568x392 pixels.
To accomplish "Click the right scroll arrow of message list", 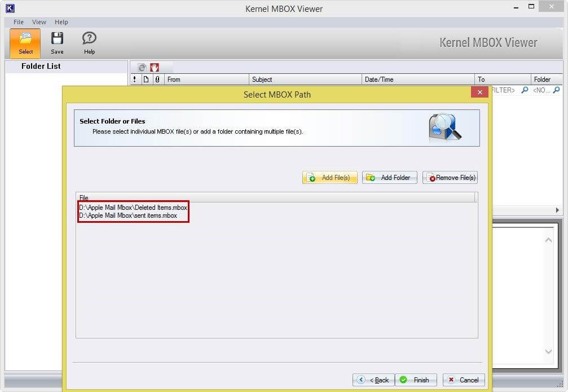I will tap(557, 210).
